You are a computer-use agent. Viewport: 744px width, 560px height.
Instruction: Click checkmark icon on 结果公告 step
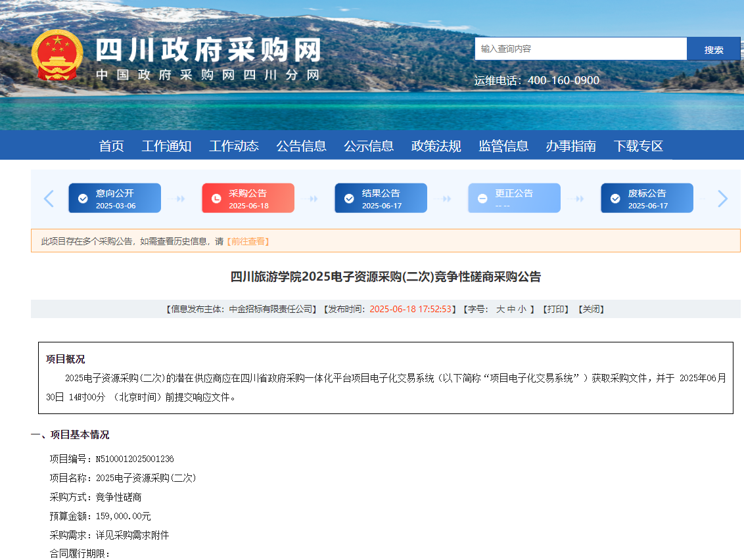(349, 198)
